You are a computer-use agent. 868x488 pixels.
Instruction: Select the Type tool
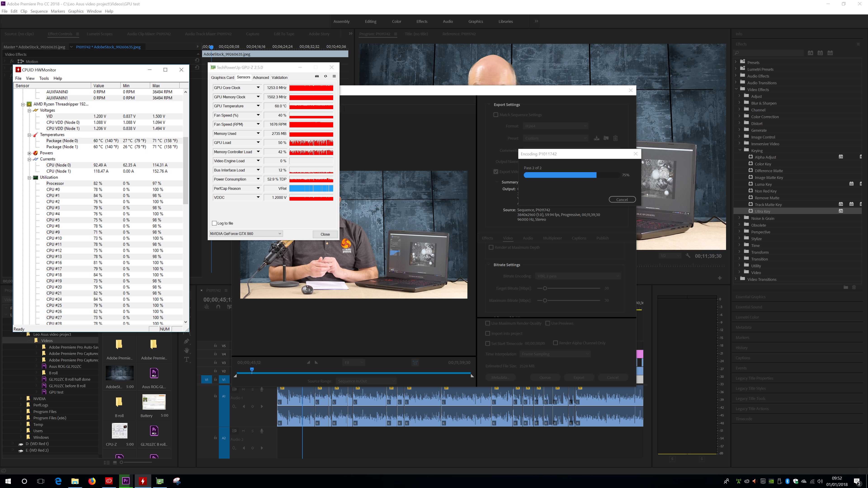pos(186,360)
